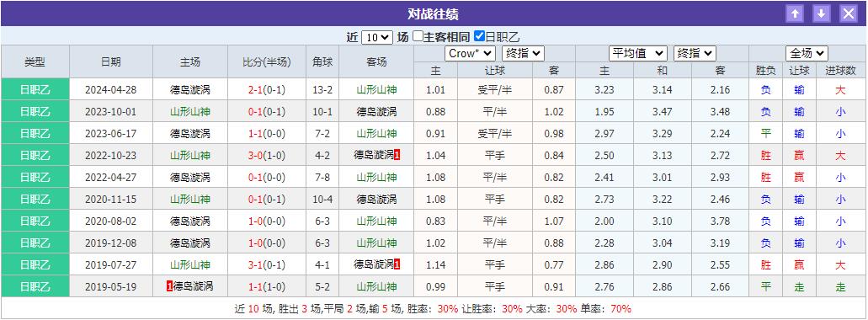Viewport: 868px width, 320px height.
Task: Toggle the 主客相同 checkbox
Action: pyautogui.click(x=418, y=36)
